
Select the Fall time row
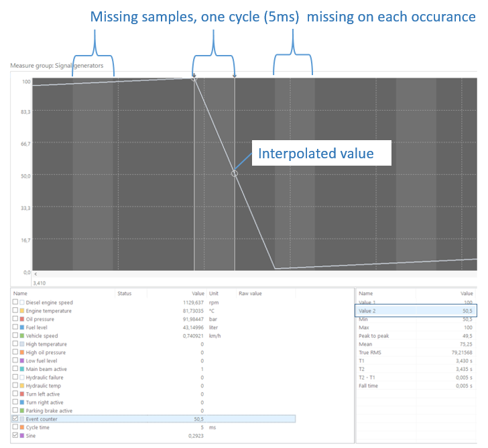[x=416, y=386]
